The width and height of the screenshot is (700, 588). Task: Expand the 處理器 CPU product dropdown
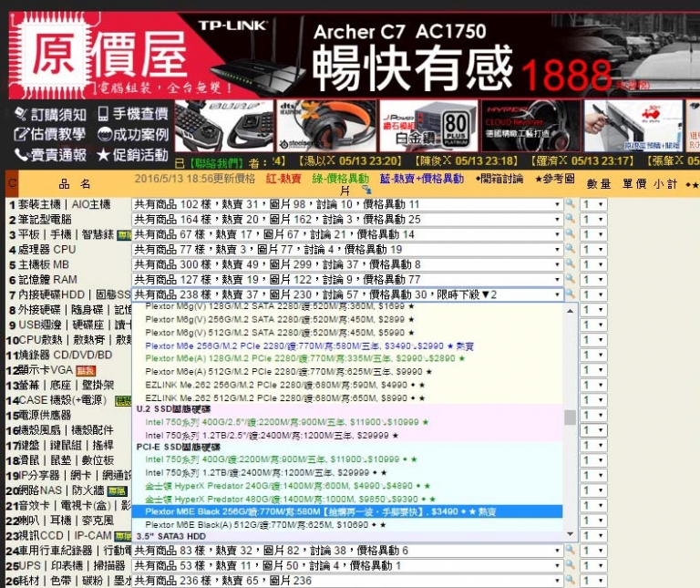(x=347, y=249)
